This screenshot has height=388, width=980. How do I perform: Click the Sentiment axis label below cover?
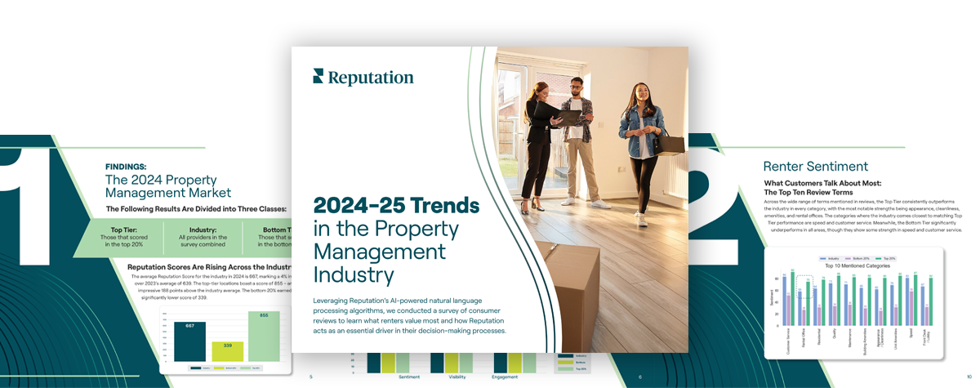pos(409,377)
